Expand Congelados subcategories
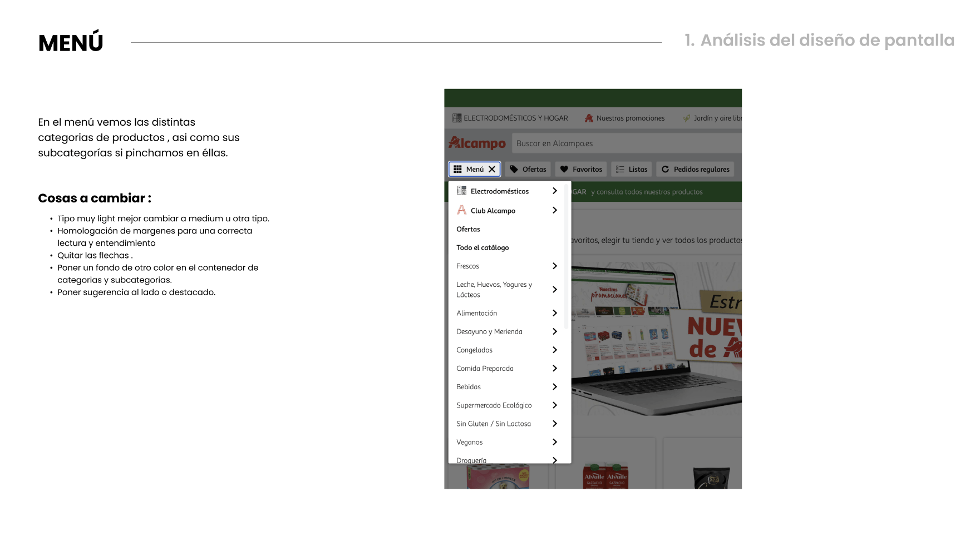 (x=554, y=350)
